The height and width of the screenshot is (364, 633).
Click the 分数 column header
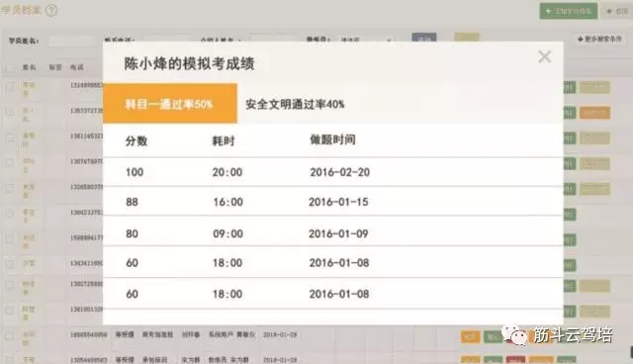(x=136, y=141)
